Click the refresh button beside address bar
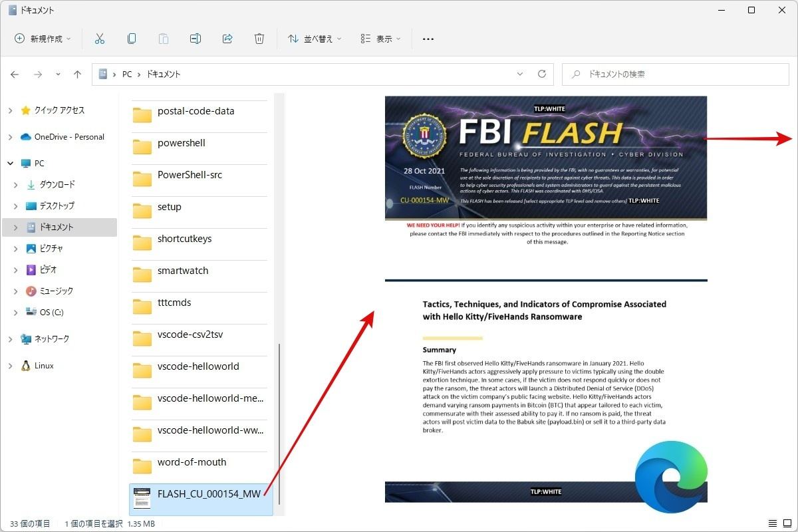This screenshot has width=798, height=532. (x=542, y=74)
